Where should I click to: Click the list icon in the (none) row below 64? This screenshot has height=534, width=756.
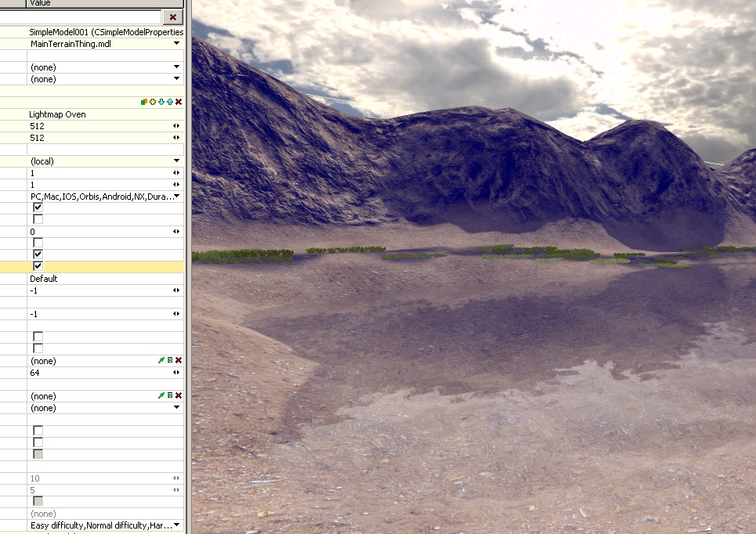click(170, 395)
